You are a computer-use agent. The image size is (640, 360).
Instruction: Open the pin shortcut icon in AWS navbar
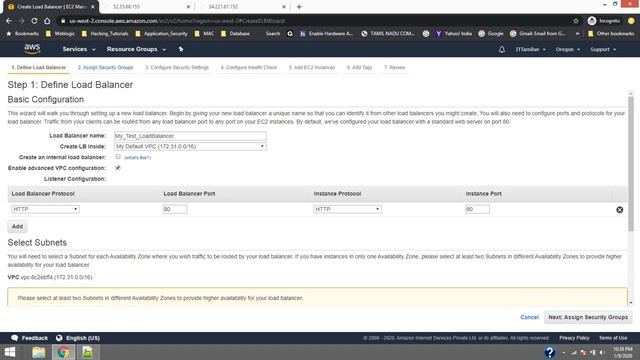(x=181, y=49)
